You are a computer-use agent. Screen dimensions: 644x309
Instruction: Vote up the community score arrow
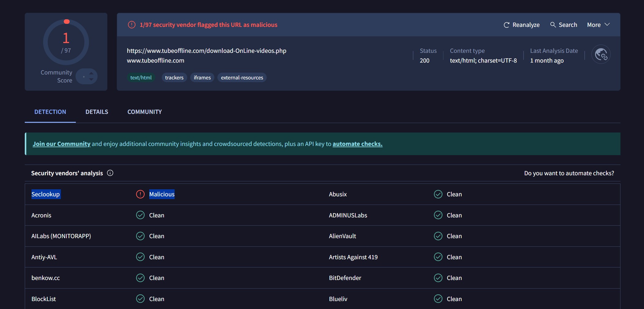pos(91,73)
